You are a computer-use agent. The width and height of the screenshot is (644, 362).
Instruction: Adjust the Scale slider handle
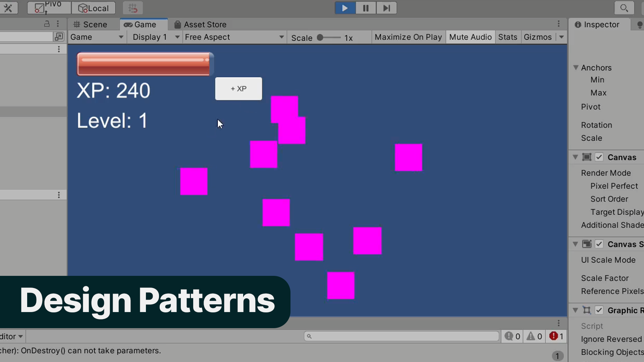320,38
